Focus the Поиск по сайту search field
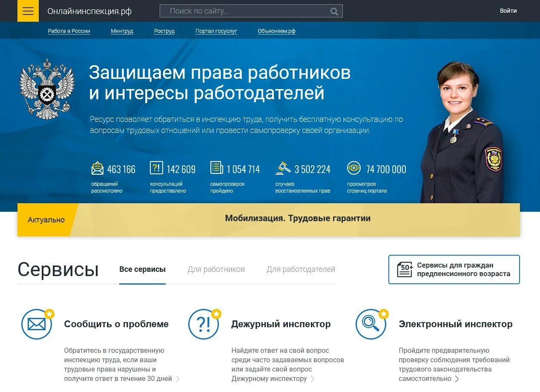The image size is (540, 392). tap(251, 11)
